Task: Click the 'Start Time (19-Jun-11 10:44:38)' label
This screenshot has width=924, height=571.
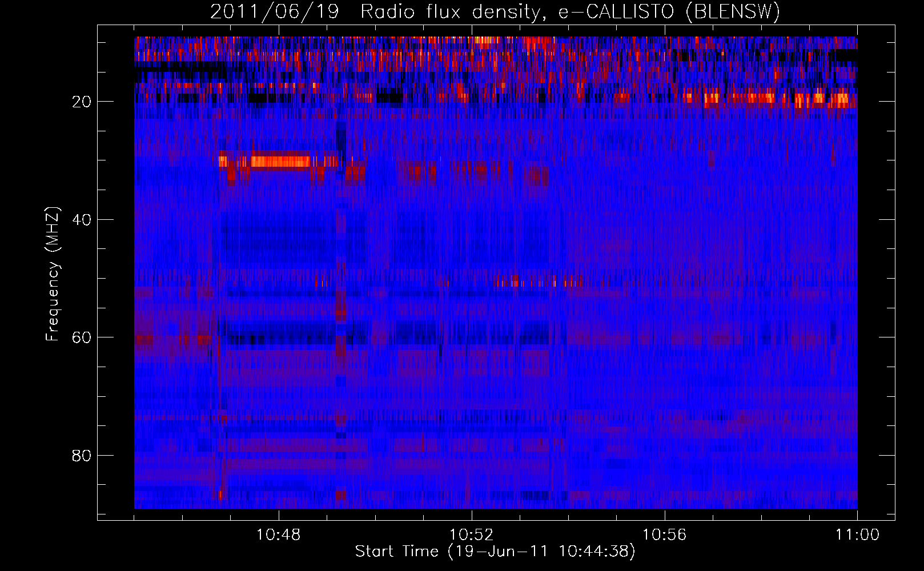Action: (495, 552)
